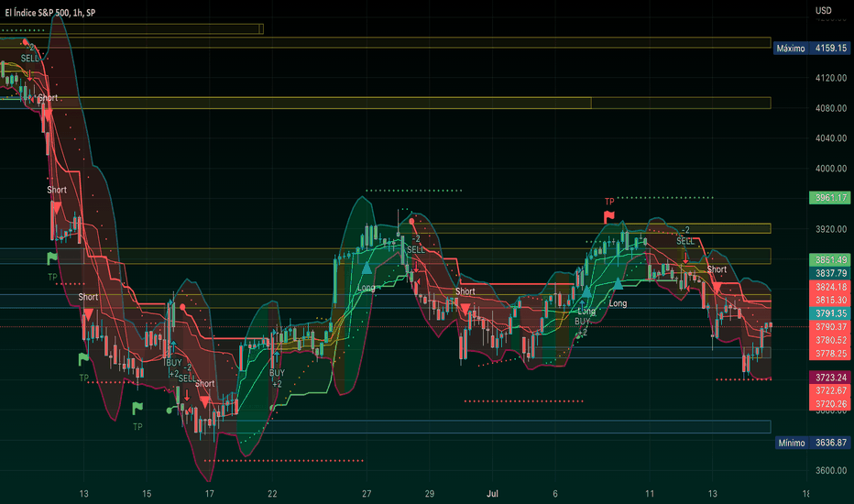Image resolution: width=854 pixels, height=504 pixels.
Task: Click the green 3851.49 price tag
Action: coord(830,260)
